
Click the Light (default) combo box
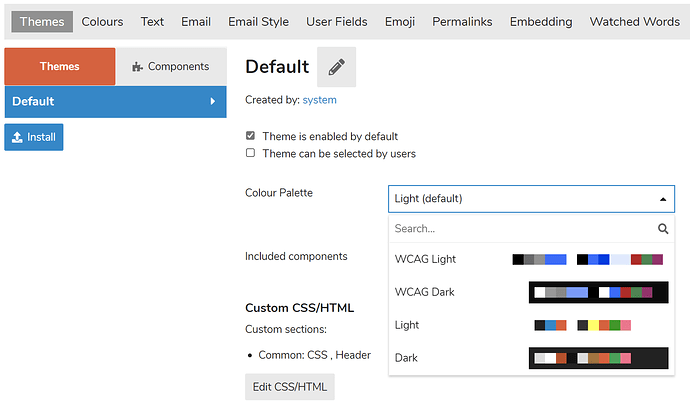coord(531,199)
